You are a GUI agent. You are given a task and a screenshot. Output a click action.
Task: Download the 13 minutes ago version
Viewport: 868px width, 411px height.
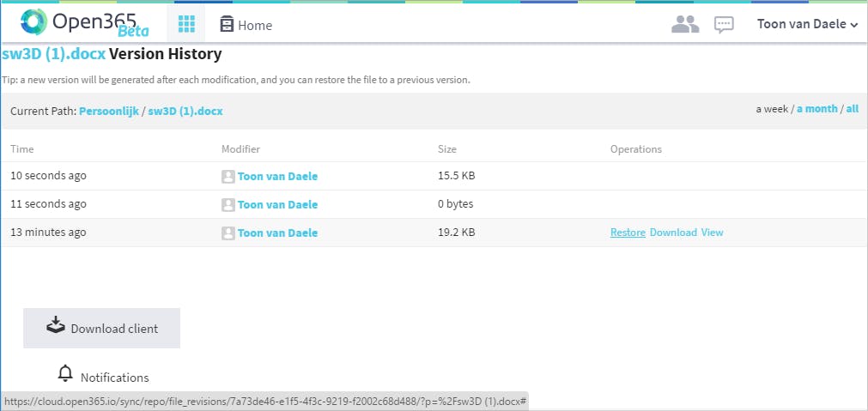(673, 233)
